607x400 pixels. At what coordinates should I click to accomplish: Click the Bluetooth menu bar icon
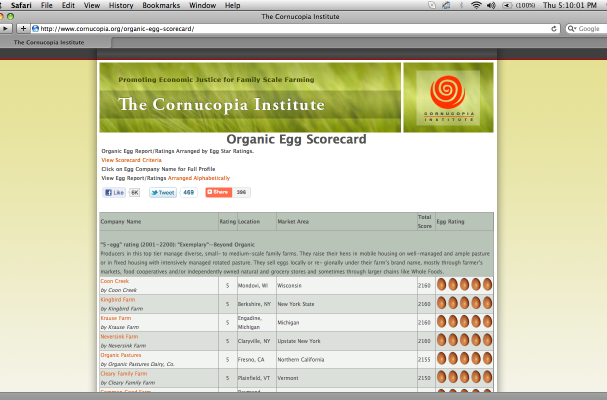pyautogui.click(x=461, y=5)
